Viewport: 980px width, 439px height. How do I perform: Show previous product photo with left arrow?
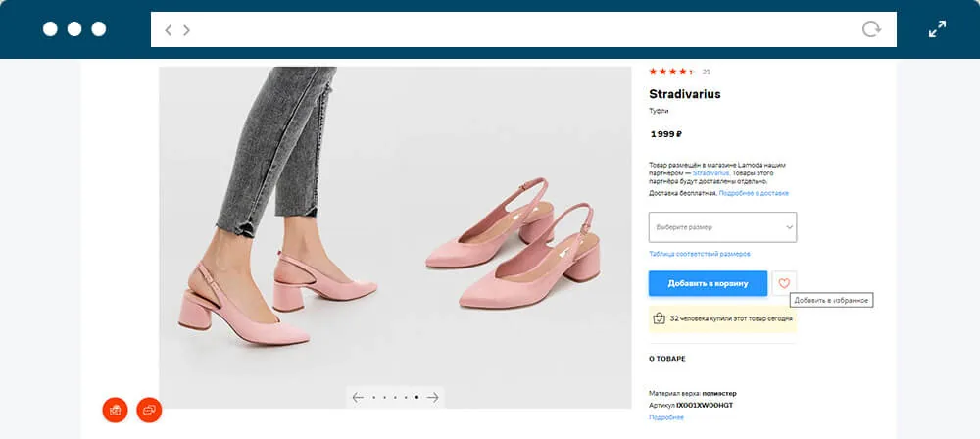358,397
